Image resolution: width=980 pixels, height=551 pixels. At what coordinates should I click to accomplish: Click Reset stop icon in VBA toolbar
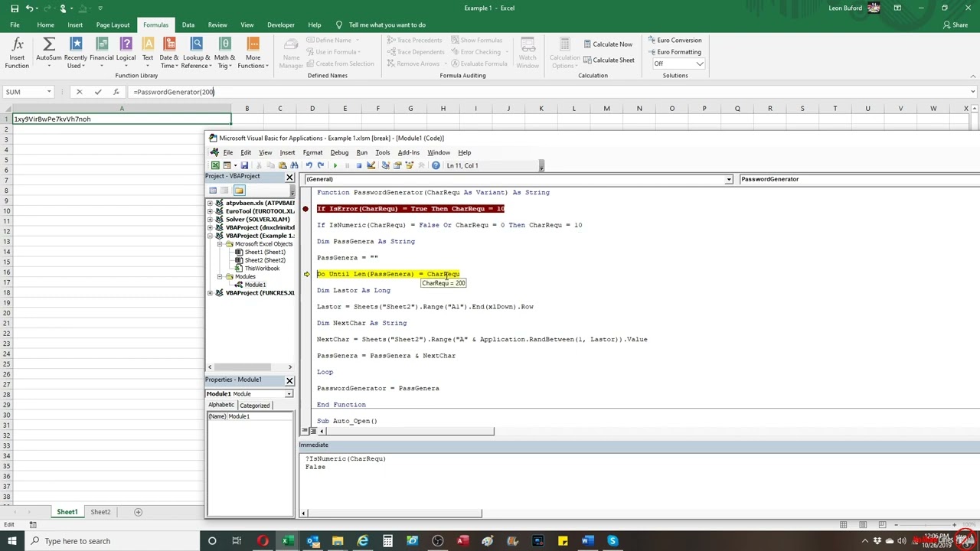359,165
